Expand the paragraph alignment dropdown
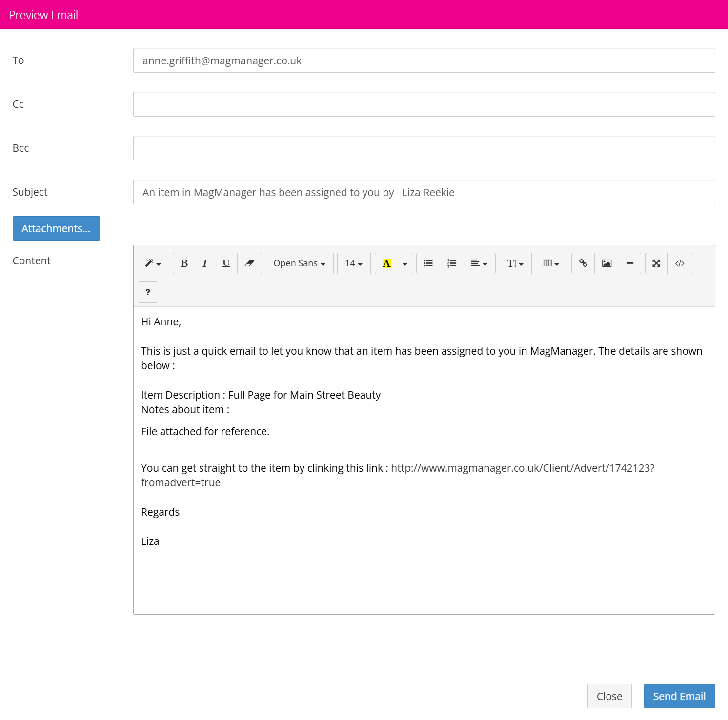Screen dimensions: 728x720 [480, 263]
